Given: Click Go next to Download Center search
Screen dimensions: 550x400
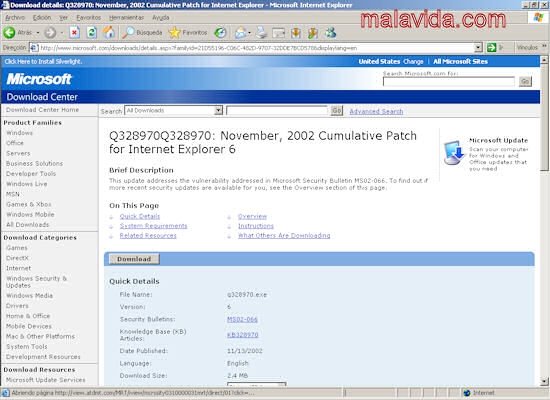Looking at the screenshot, I should coord(336,111).
